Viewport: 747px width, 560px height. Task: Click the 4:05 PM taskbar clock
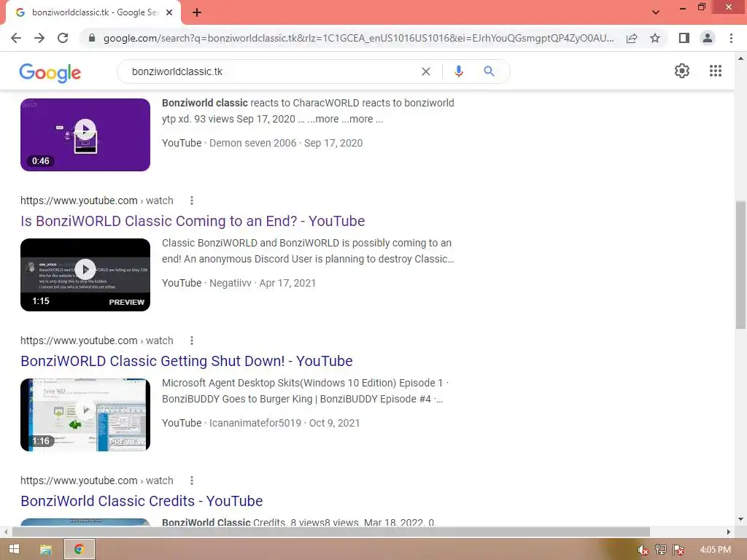(x=715, y=550)
